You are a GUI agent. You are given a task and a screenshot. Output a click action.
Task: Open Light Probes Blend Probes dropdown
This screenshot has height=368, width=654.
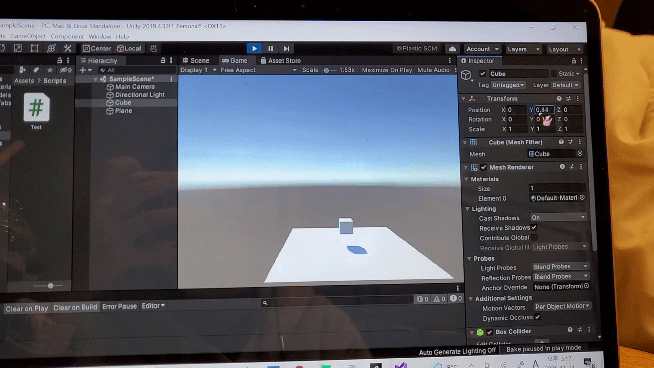(x=560, y=266)
